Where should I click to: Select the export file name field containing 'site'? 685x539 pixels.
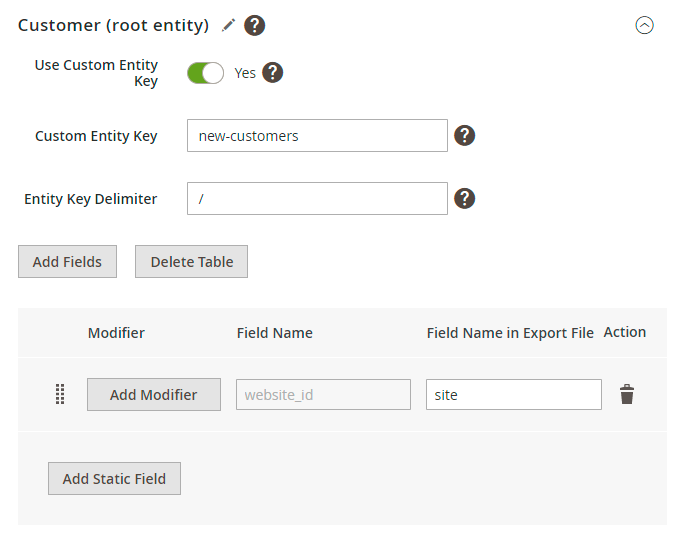point(513,395)
